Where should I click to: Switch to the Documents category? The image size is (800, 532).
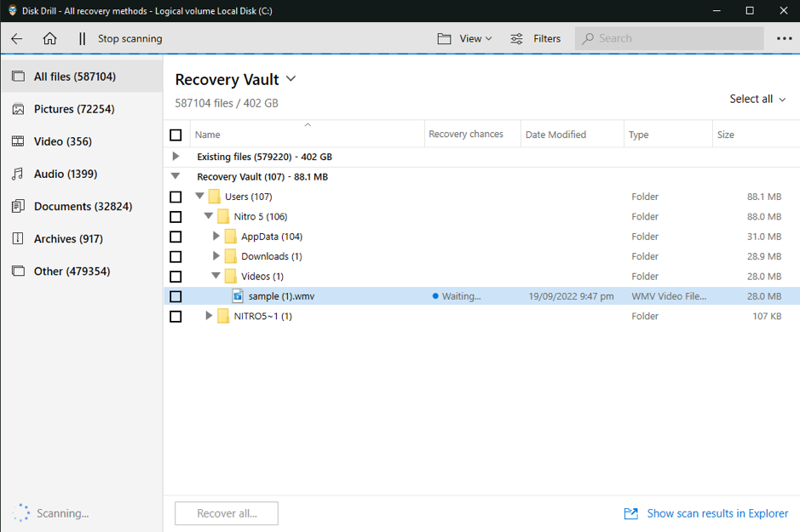point(82,206)
